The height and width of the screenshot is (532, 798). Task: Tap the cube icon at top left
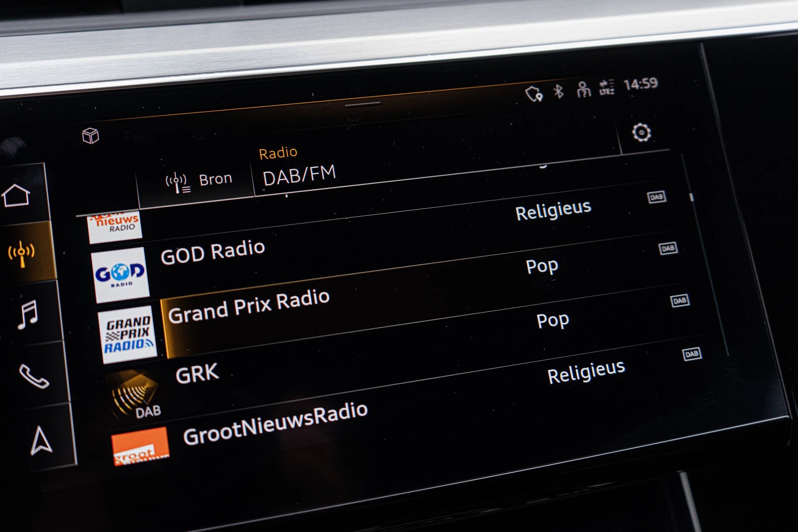point(91,135)
